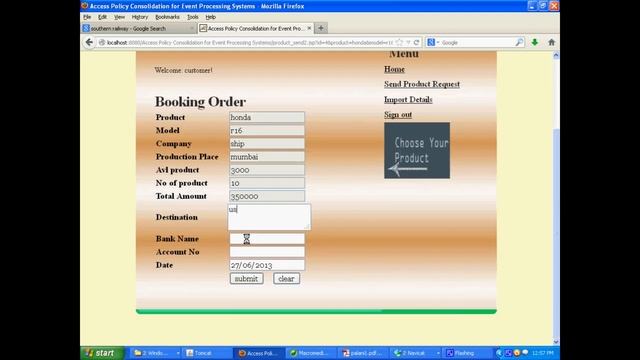Submit the booking order form
Image resolution: width=640 pixels, height=360 pixels.
point(246,279)
